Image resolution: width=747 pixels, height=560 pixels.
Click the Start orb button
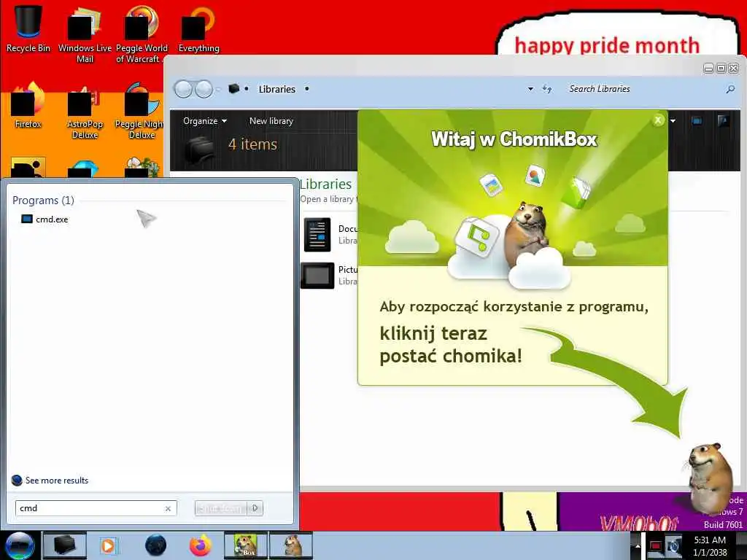click(x=19, y=545)
